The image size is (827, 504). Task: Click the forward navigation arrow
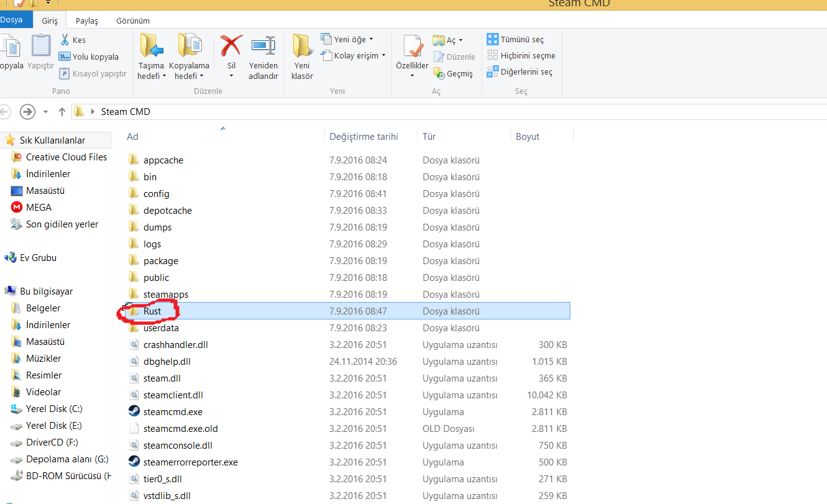point(27,112)
